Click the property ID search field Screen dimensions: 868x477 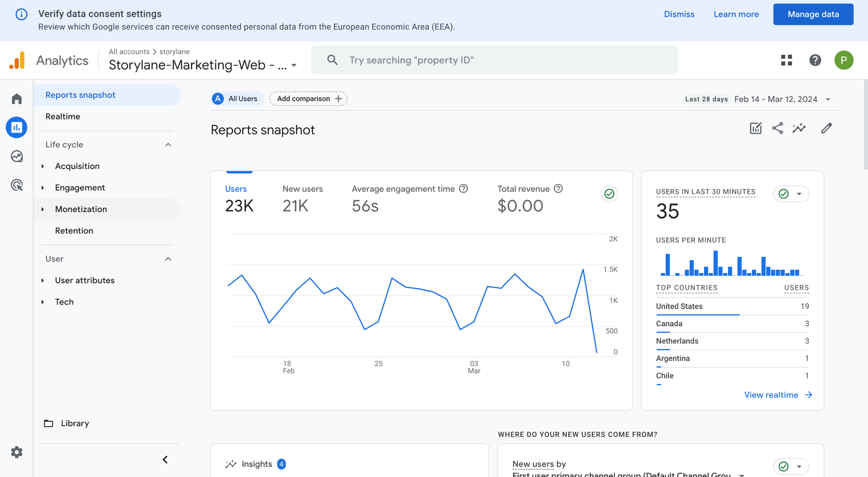point(494,60)
